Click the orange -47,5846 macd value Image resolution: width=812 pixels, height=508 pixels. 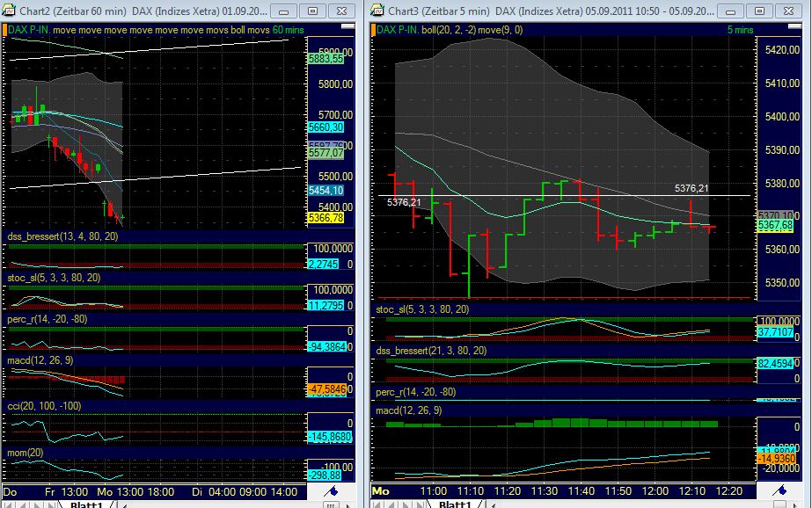[x=327, y=388]
